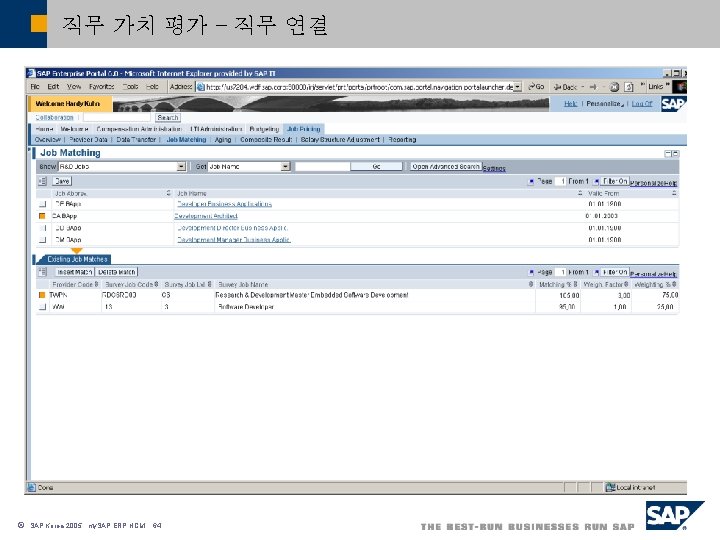Sort by the Valid From column arrows
The image size is (720, 540).
click(x=674, y=193)
